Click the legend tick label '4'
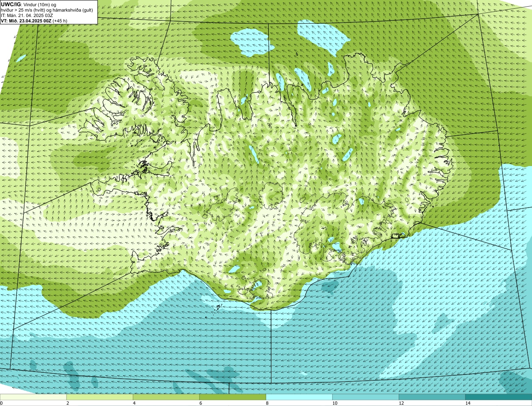 (x=134, y=403)
